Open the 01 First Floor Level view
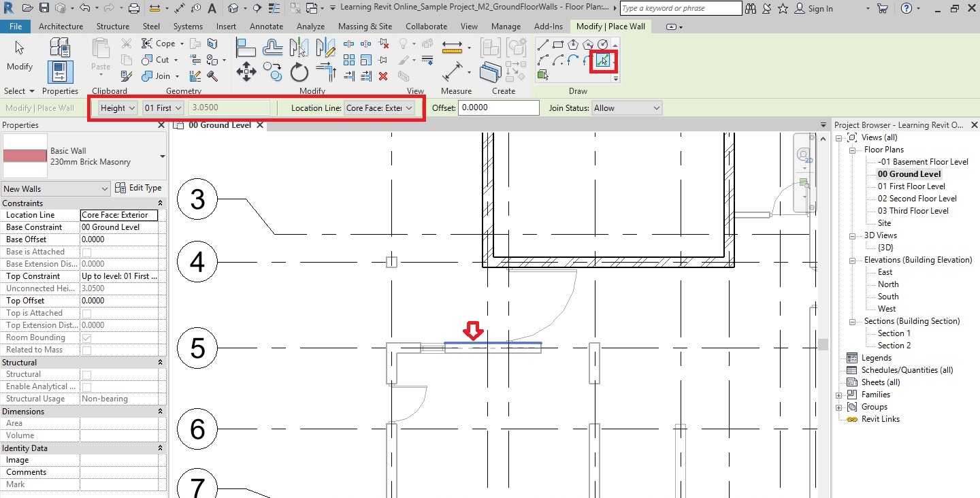The width and height of the screenshot is (980, 498). (x=911, y=186)
